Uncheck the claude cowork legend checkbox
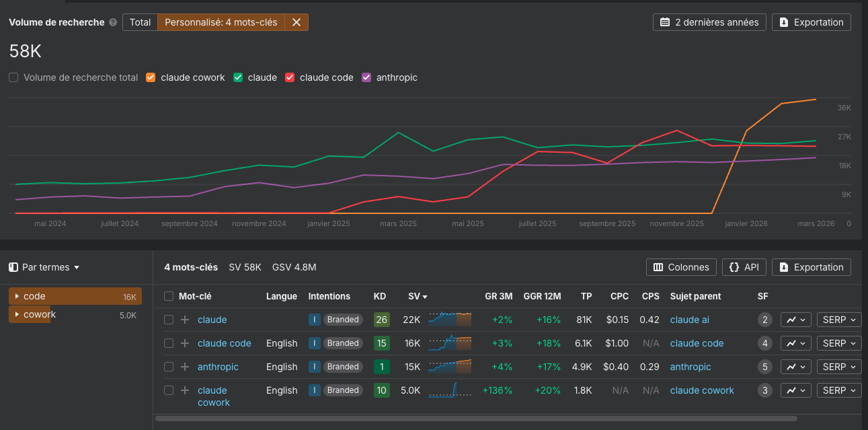Image resolution: width=868 pixels, height=430 pixels. click(151, 77)
